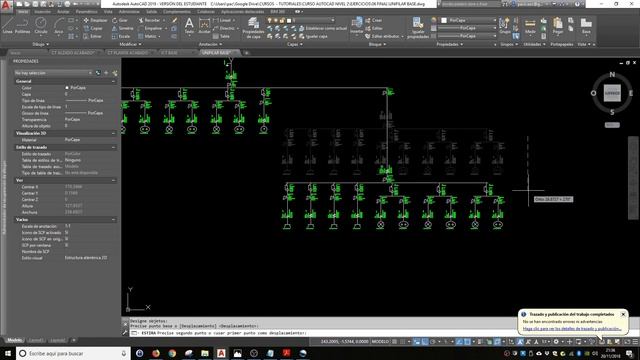Click quick select icon in Propiedades palette
This screenshot has width=640, height=360.
[115, 73]
